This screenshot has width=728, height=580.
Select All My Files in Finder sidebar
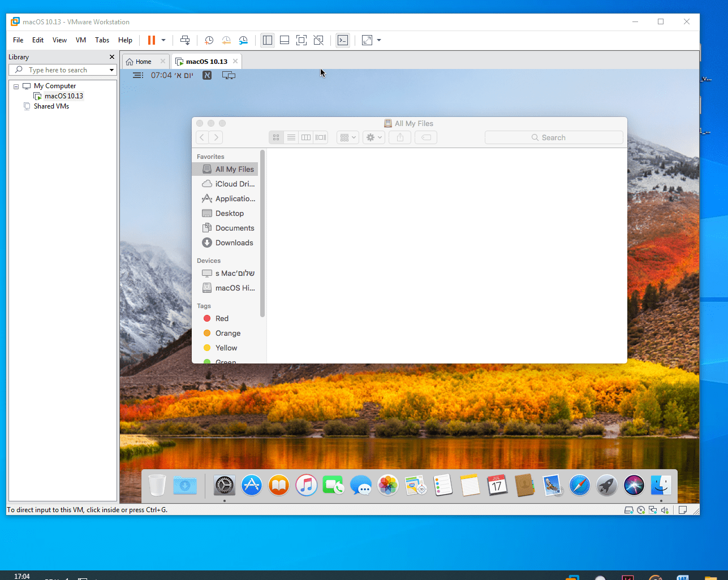pyautogui.click(x=225, y=169)
